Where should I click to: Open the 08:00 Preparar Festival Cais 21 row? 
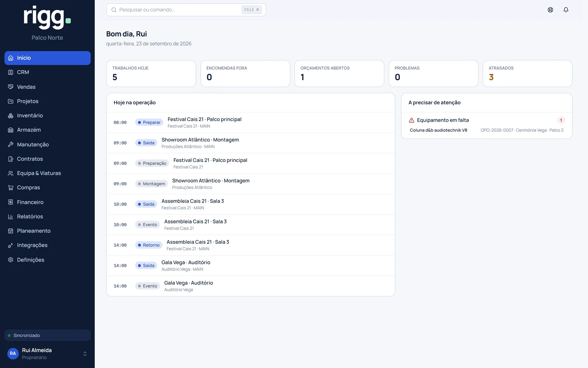tap(251, 122)
